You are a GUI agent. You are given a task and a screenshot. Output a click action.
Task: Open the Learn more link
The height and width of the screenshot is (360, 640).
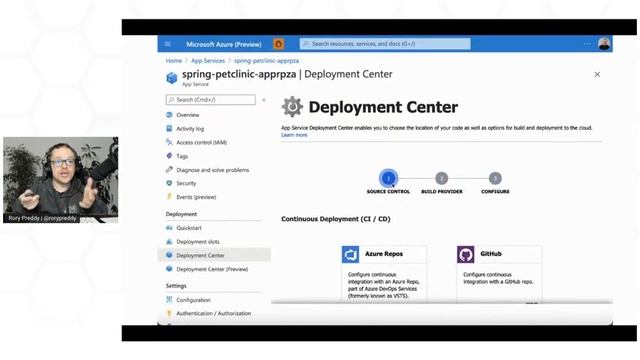point(294,135)
